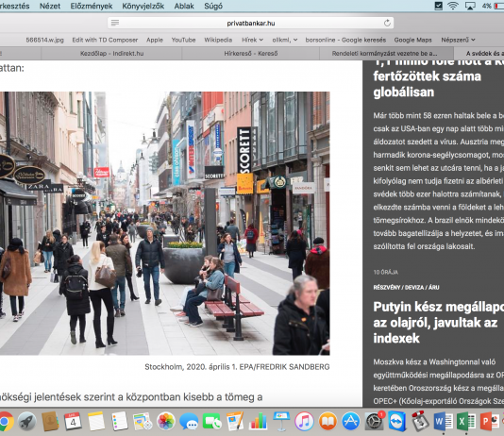Open the YouTube bookmark
504x436 pixels.
(x=183, y=40)
